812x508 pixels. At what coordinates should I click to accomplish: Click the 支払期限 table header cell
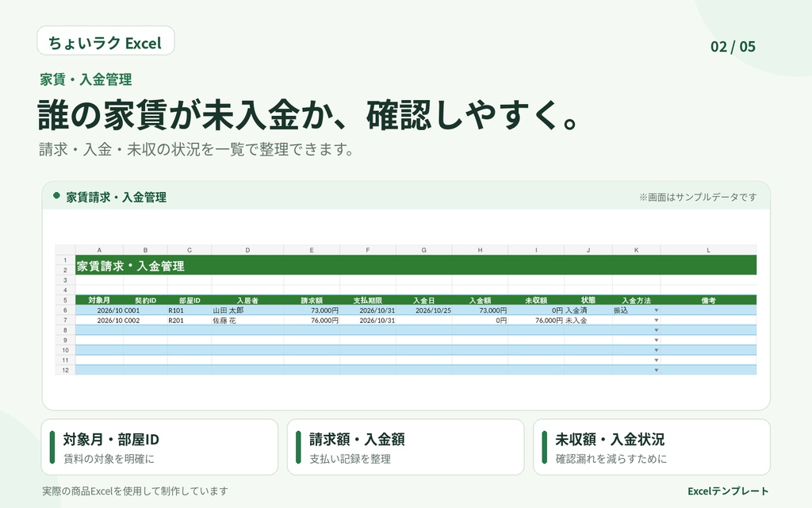pos(368,300)
